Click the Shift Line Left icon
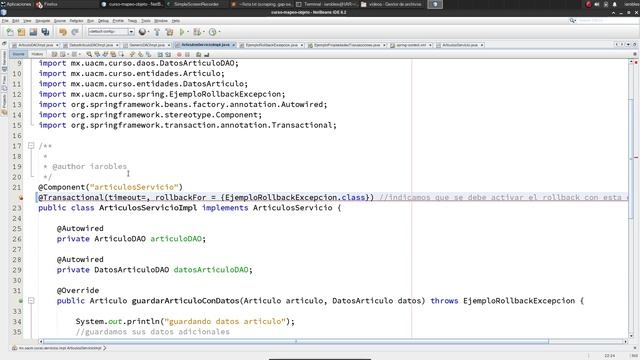This screenshot has width=640, height=360. [x=160, y=54]
